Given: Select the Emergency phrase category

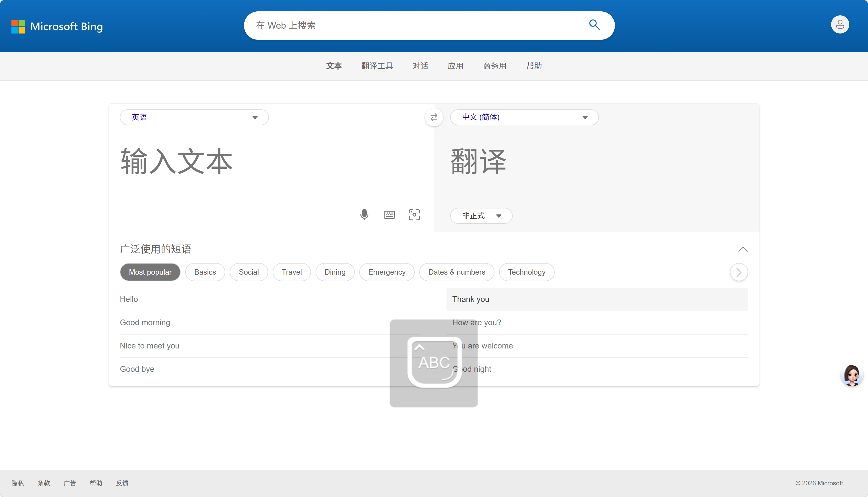Looking at the screenshot, I should [x=387, y=272].
